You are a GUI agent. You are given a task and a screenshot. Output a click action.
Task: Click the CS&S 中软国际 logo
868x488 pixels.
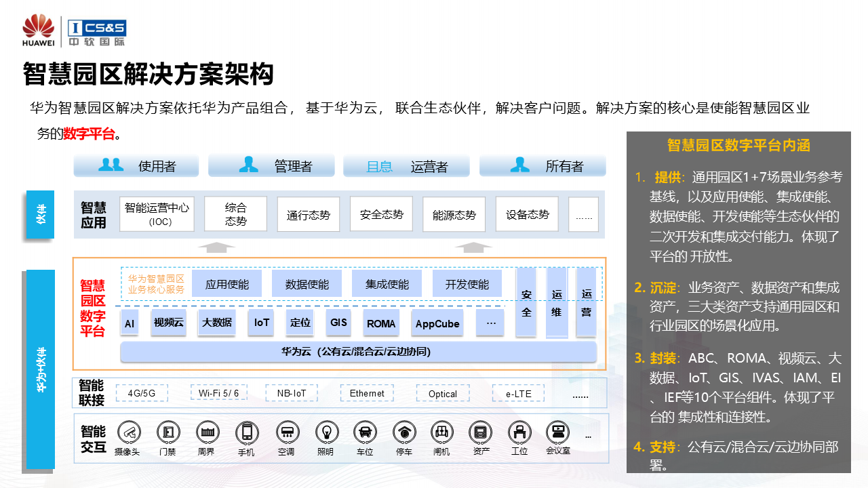click(97, 33)
